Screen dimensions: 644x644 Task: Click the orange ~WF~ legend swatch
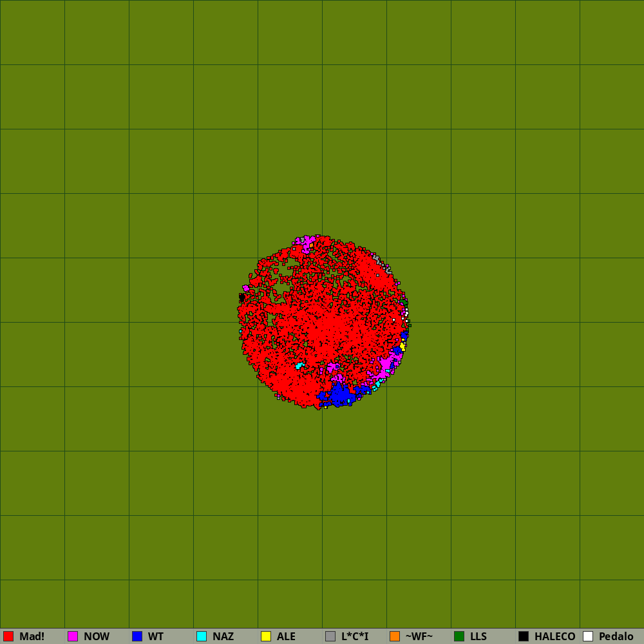click(395, 636)
